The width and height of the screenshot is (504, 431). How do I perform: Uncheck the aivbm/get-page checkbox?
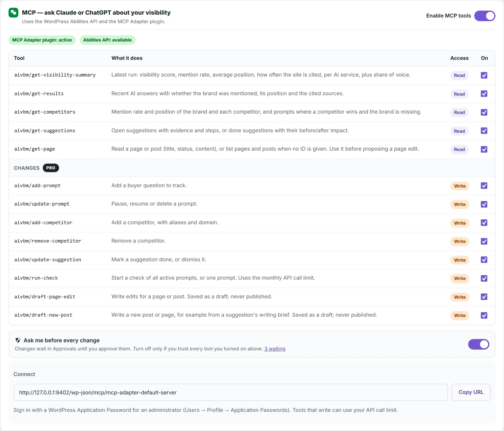[484, 149]
